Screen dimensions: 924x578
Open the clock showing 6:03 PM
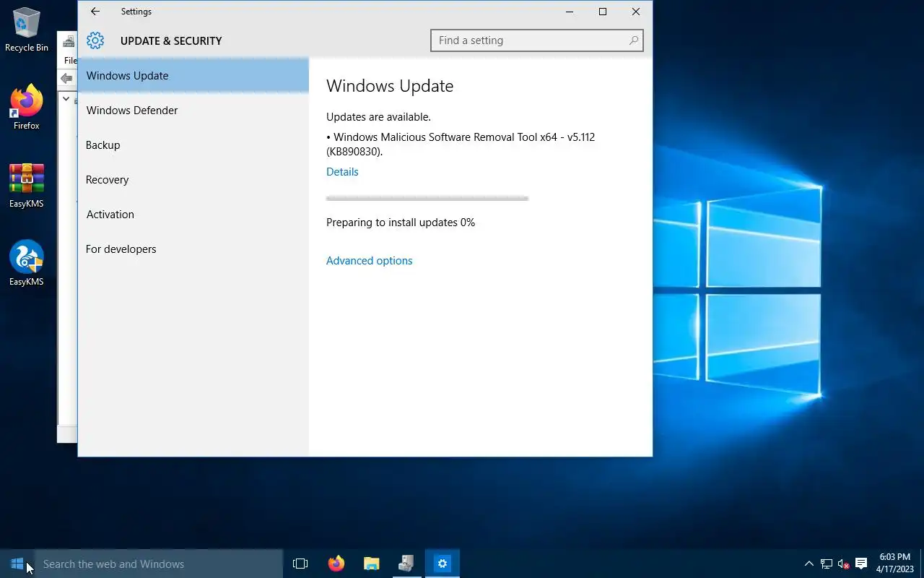coord(895,564)
